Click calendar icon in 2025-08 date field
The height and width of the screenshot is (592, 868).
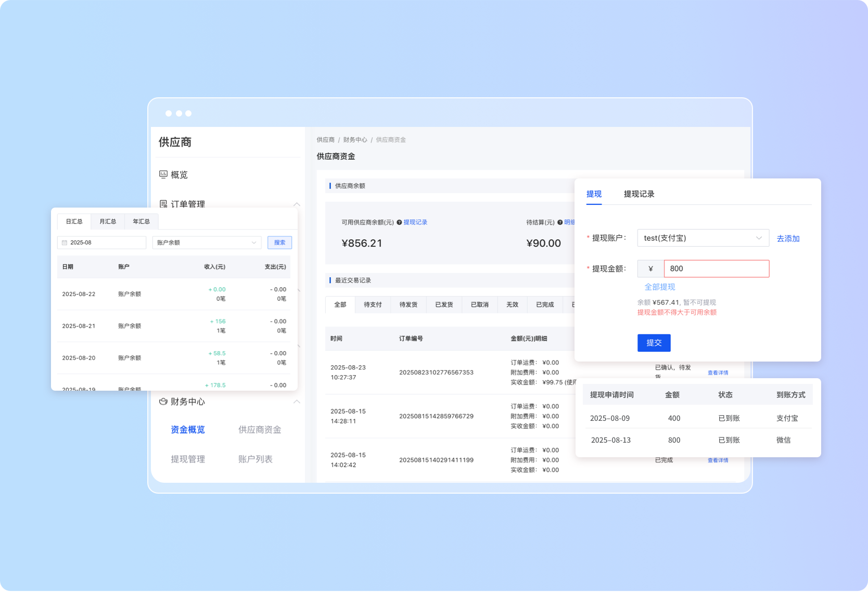[x=65, y=243]
